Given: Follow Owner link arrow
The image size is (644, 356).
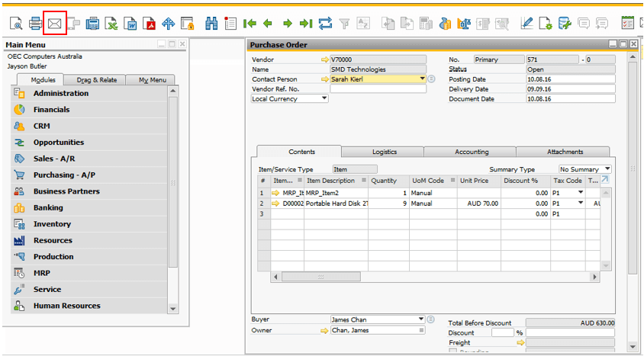Looking at the screenshot, I should (x=324, y=331).
